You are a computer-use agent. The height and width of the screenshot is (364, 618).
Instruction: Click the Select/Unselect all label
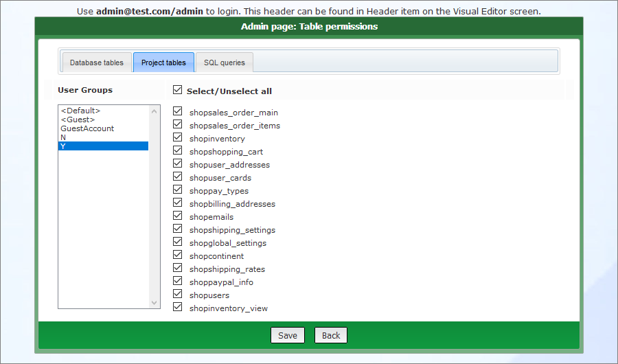click(x=229, y=91)
